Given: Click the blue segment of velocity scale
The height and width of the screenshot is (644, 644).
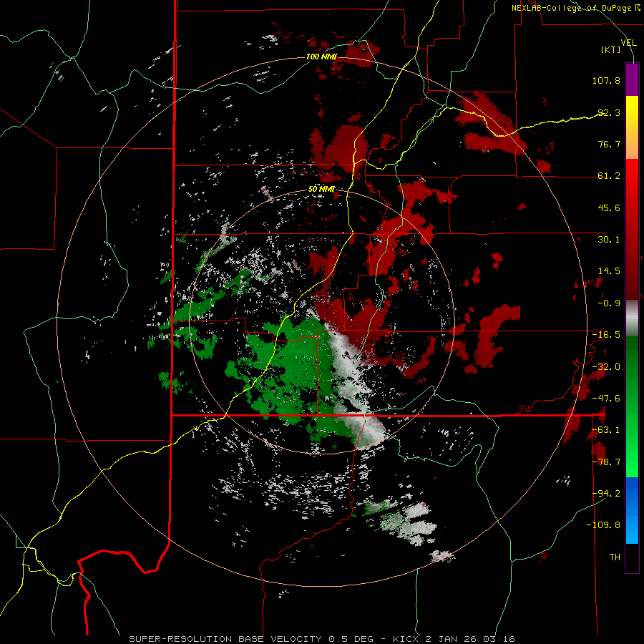Looking at the screenshot, I should click(x=632, y=510).
